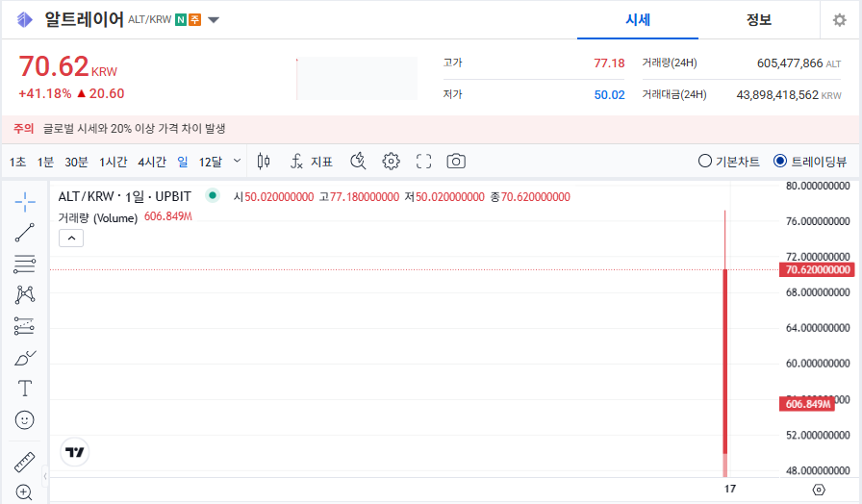Activate the zoom in tool

pyautogui.click(x=25, y=492)
